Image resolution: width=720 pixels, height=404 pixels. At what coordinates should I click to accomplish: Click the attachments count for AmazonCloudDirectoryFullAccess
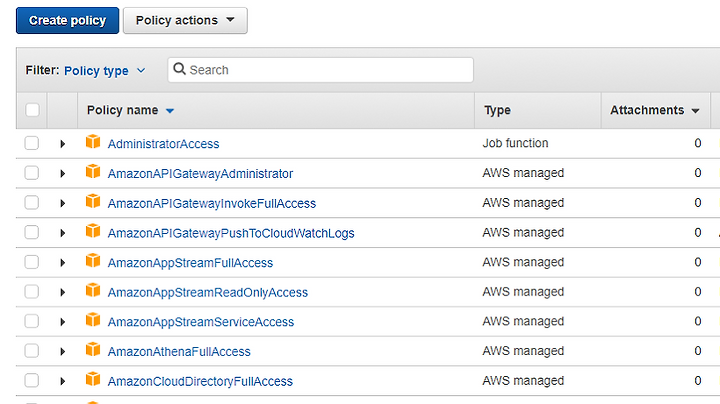[x=698, y=381]
